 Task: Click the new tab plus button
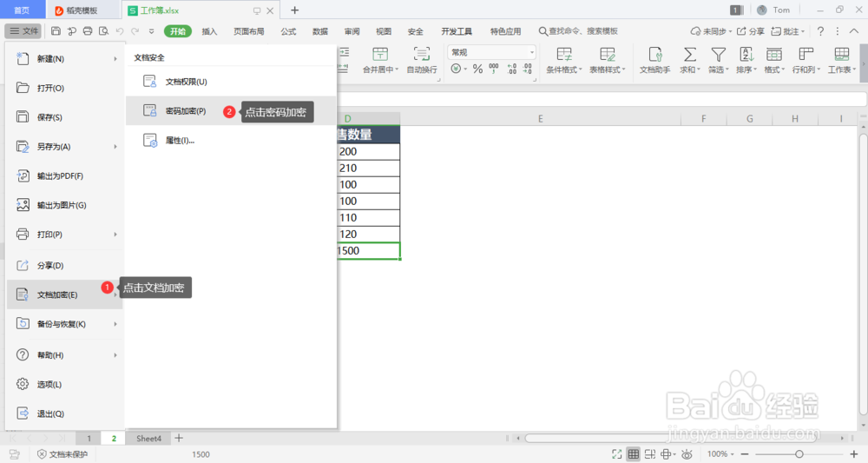tap(294, 10)
